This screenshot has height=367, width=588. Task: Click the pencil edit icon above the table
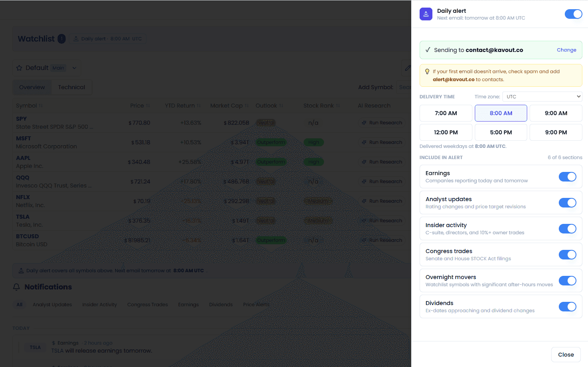tap(407, 68)
